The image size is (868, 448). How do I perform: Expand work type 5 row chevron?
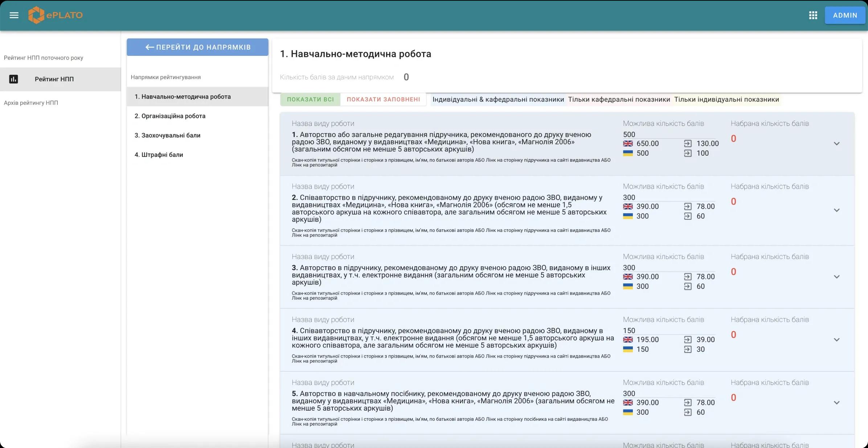tap(836, 403)
